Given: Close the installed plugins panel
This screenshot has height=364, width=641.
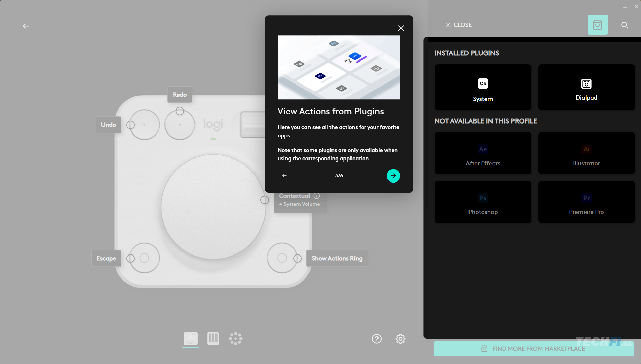Looking at the screenshot, I should [468, 25].
